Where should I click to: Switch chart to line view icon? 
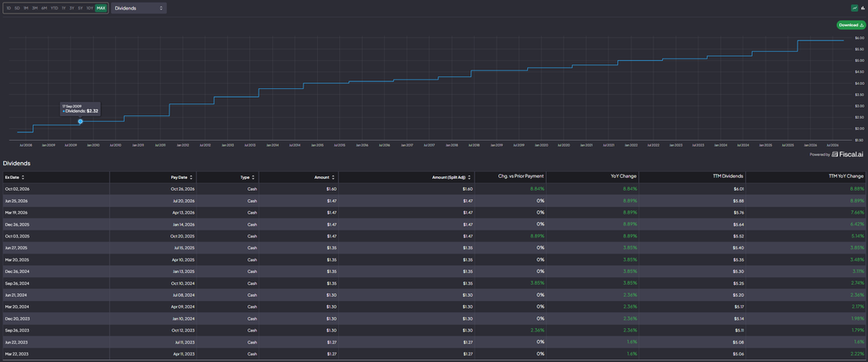click(854, 8)
